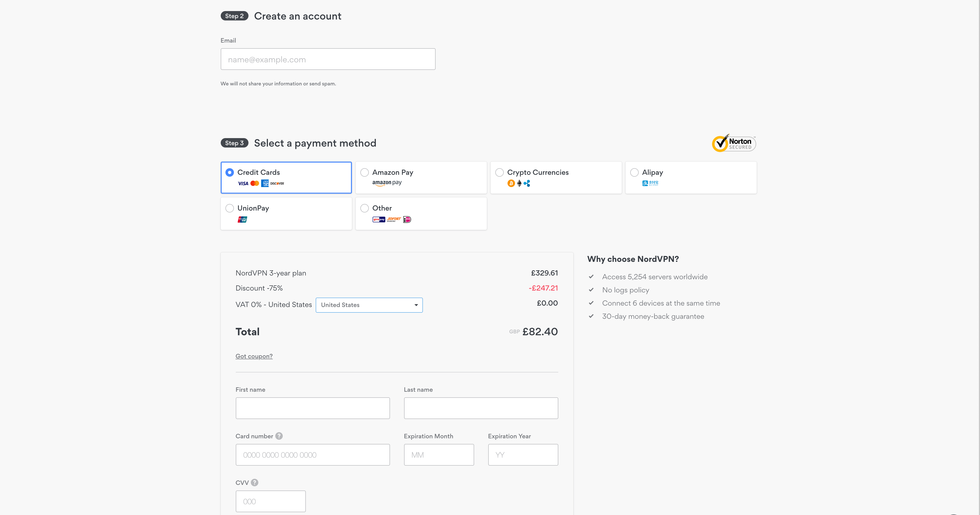This screenshot has width=980, height=515.
Task: Click the "No logs policy" text
Action: pyautogui.click(x=626, y=290)
